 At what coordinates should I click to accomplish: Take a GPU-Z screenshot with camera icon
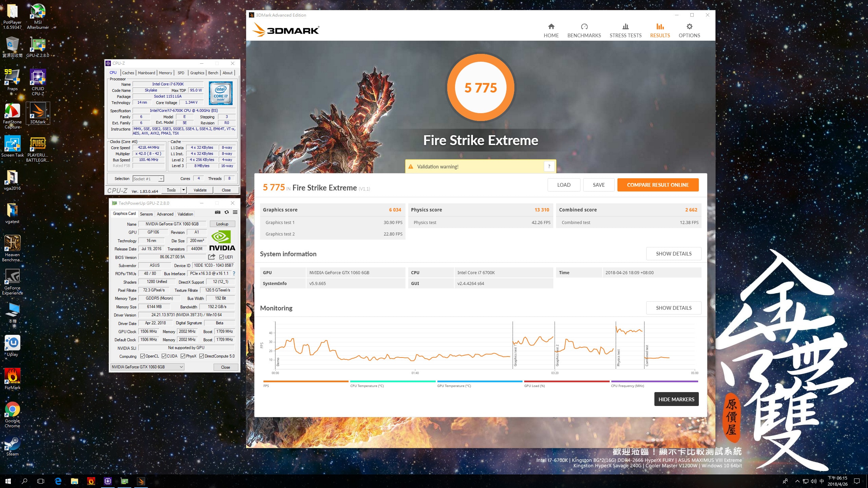click(218, 212)
